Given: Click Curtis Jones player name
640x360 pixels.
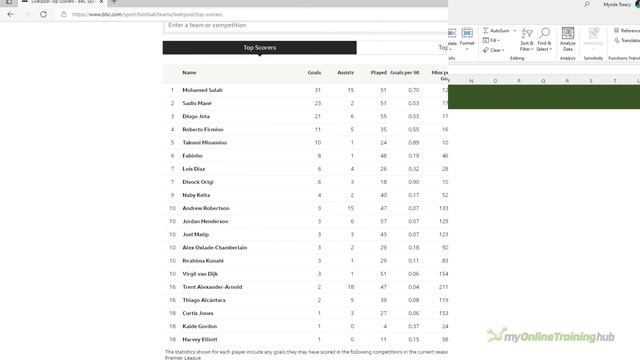Looking at the screenshot, I should (x=198, y=313).
